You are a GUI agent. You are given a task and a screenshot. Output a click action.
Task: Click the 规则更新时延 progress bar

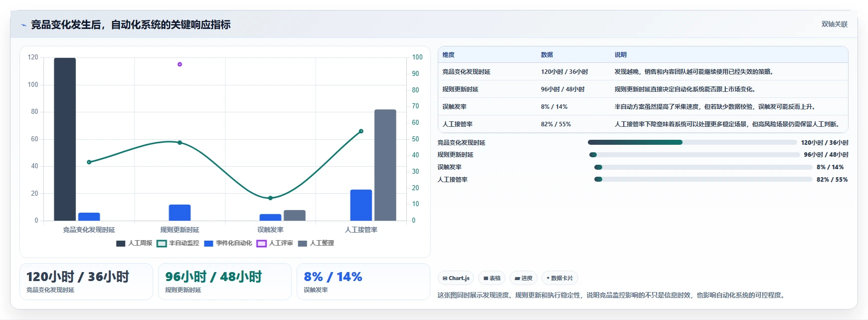click(694, 155)
